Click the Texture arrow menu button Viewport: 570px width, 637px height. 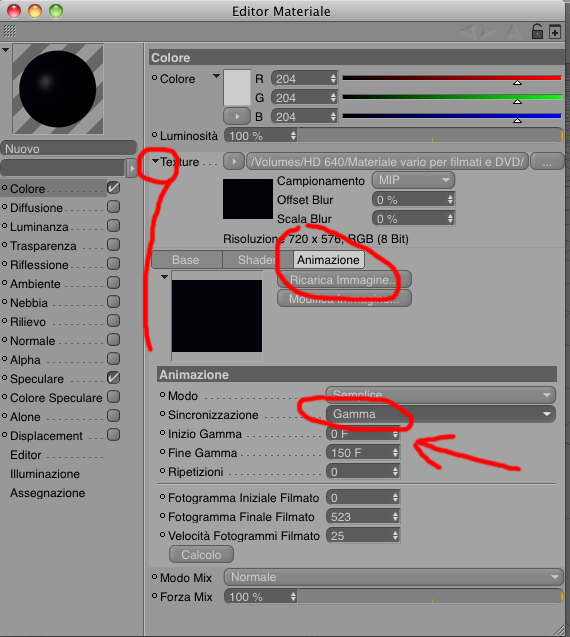(x=234, y=162)
